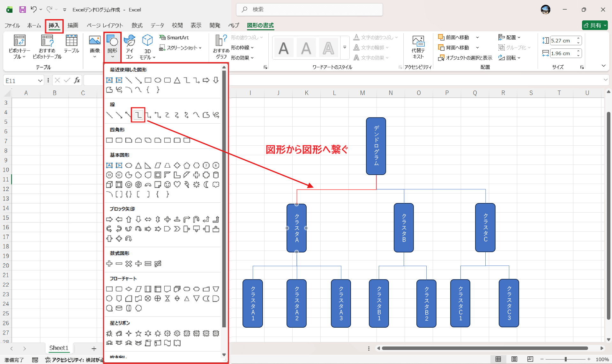Open the SmartArt graphic picker
The height and width of the screenshot is (364, 612).
174,37
